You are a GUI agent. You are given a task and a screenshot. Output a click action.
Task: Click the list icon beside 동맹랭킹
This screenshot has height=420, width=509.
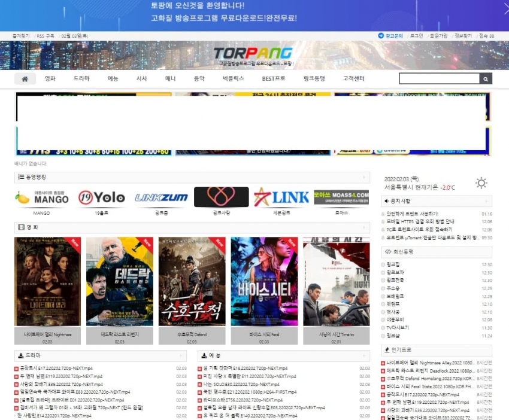tap(21, 177)
